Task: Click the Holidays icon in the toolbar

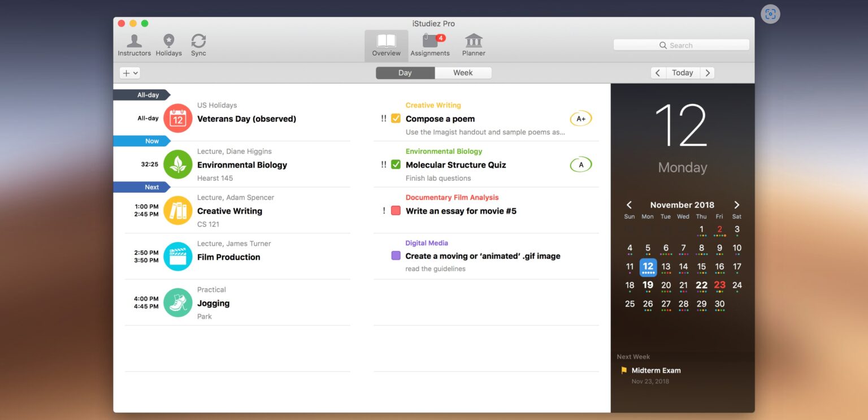Action: coord(168,45)
